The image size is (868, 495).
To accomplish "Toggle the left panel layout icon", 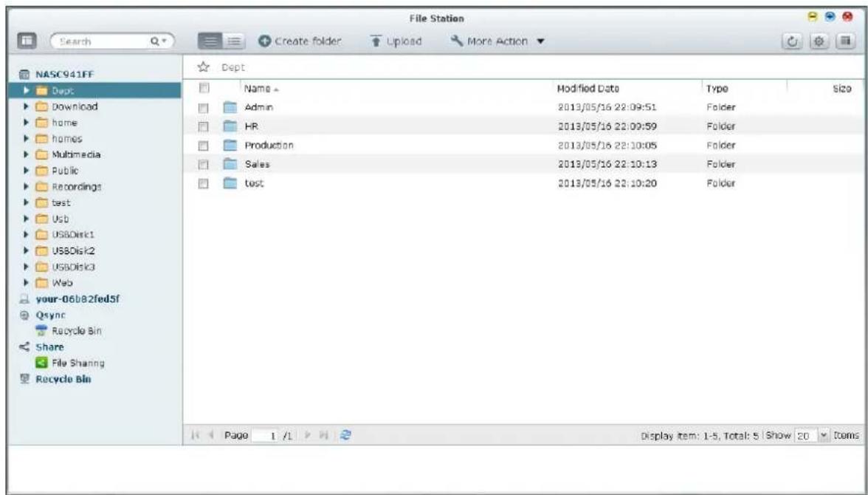I will pyautogui.click(x=27, y=41).
